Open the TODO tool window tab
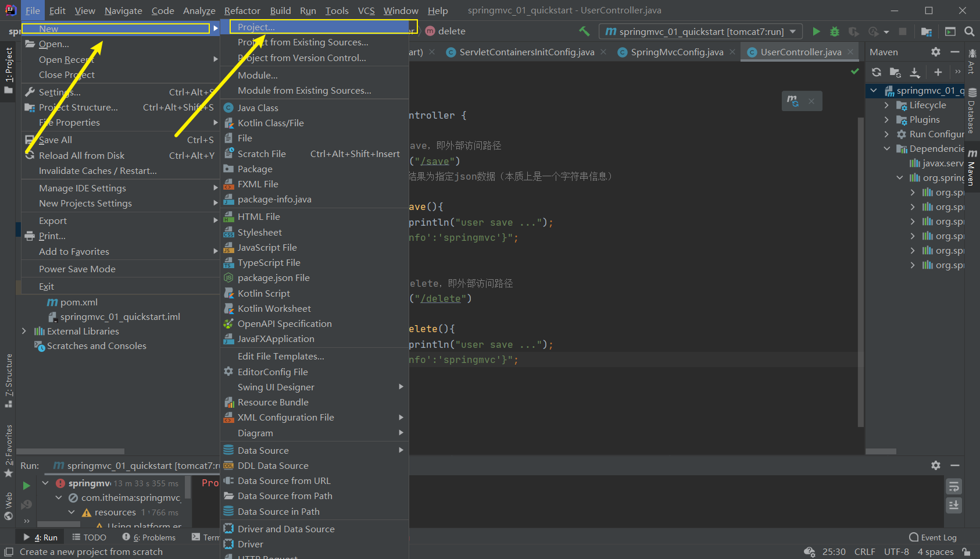 coord(89,537)
